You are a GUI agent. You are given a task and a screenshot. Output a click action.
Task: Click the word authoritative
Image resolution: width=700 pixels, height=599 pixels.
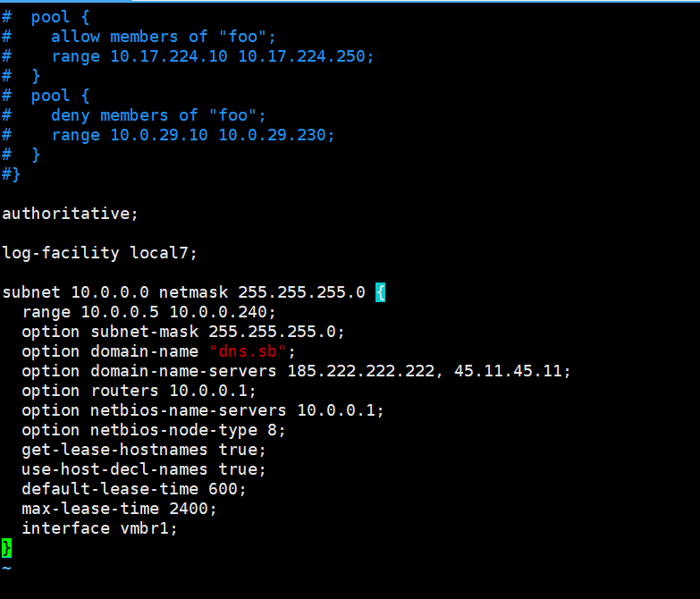point(66,214)
